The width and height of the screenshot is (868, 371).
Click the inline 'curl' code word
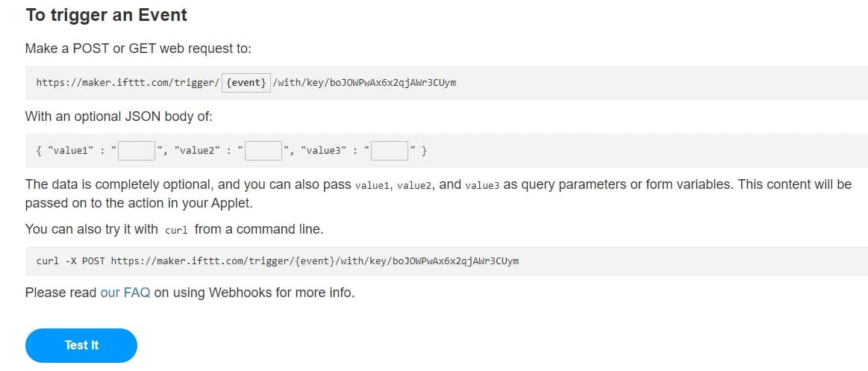[x=176, y=230]
